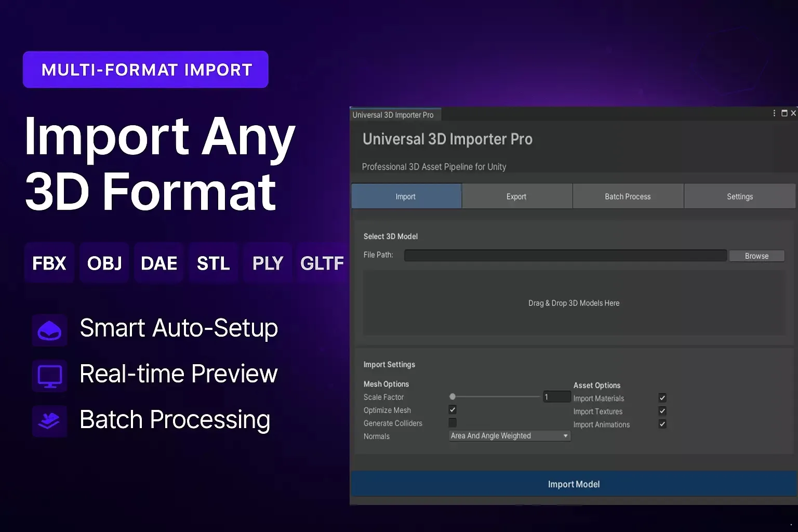Click the Real-time Preview monitor icon
The image size is (798, 532).
pyautogui.click(x=49, y=376)
